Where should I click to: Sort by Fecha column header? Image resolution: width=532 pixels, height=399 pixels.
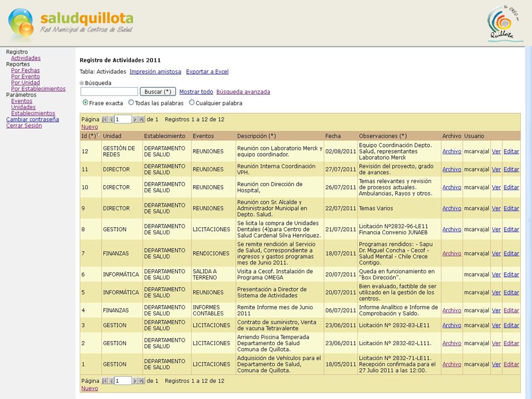[333, 136]
